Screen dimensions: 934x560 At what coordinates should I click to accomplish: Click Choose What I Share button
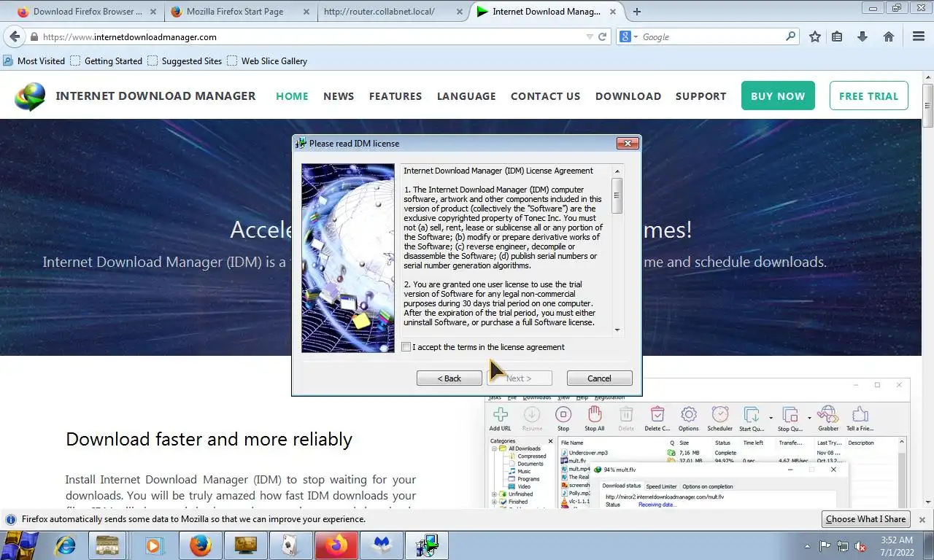(866, 519)
